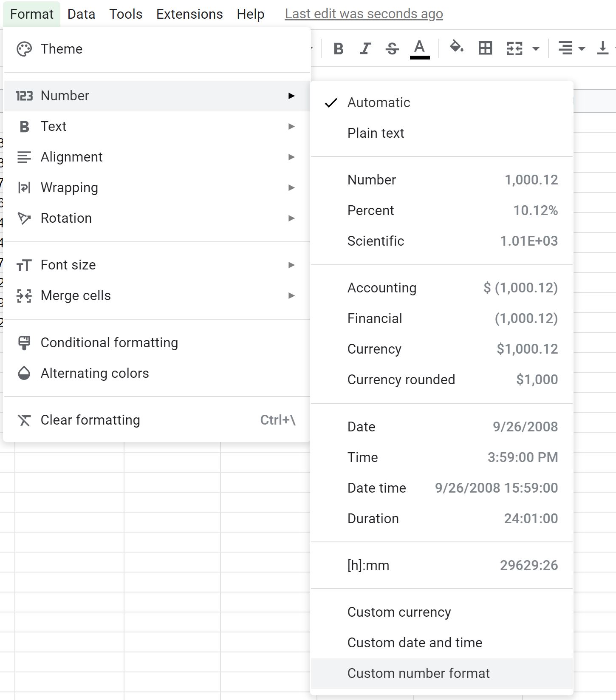Open the borders tool
Screen dimensions: 616x700
(485, 48)
